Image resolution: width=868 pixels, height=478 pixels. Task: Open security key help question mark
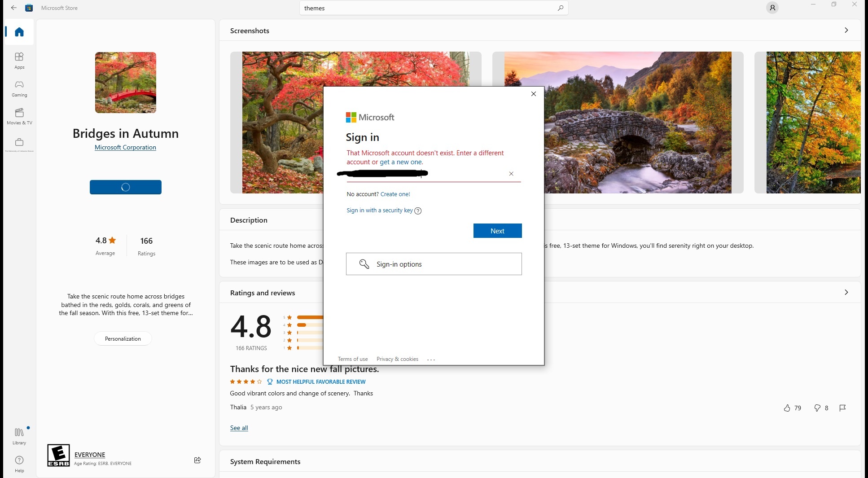[x=418, y=211]
